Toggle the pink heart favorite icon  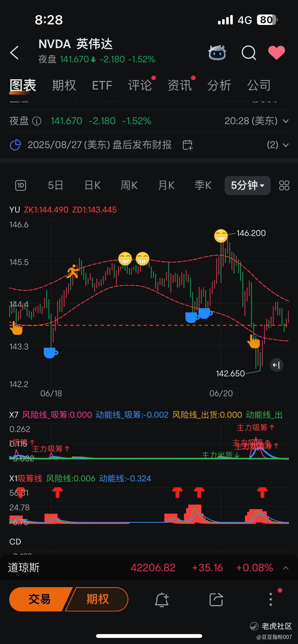[277, 53]
